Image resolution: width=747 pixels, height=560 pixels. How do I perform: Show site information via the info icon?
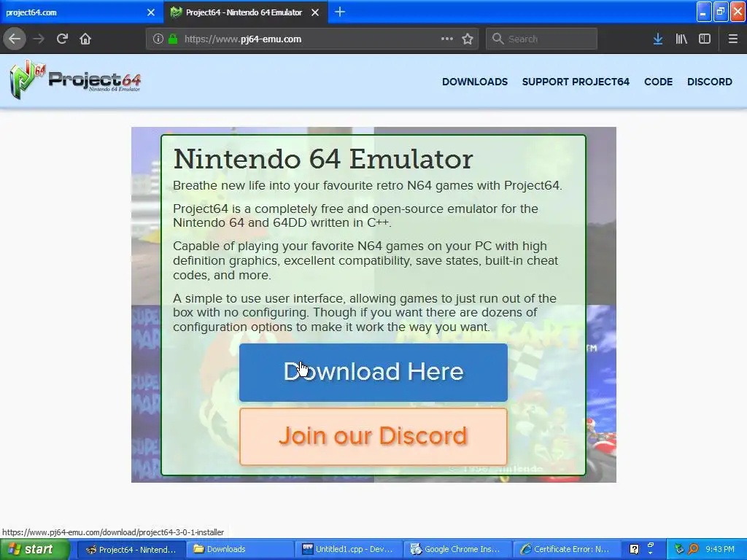(158, 39)
